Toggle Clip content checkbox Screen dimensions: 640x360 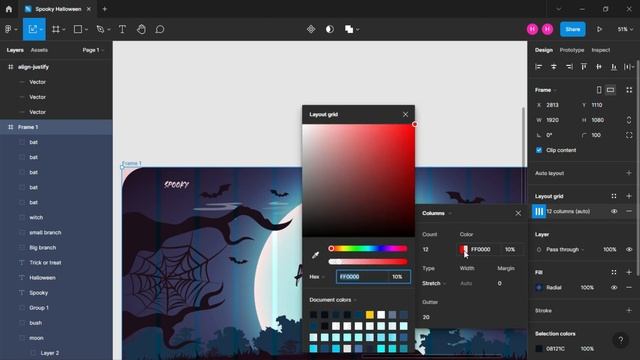539,150
